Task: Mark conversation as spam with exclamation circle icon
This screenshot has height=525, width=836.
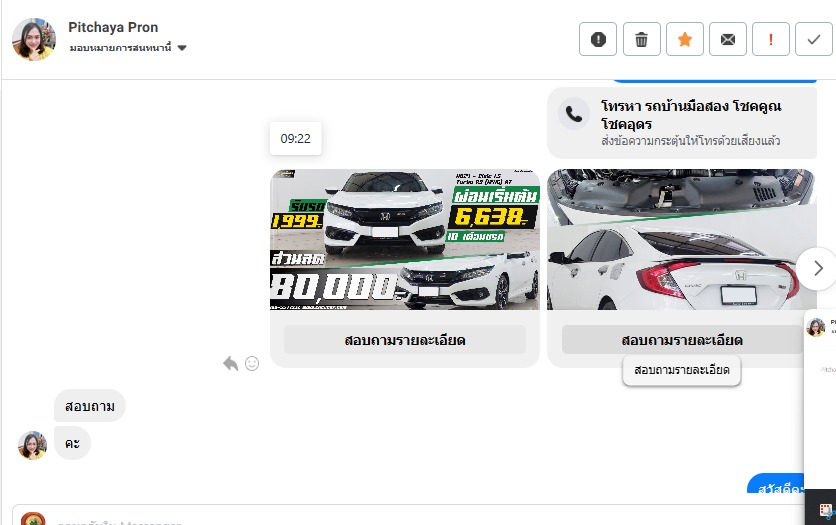Action: pos(598,39)
